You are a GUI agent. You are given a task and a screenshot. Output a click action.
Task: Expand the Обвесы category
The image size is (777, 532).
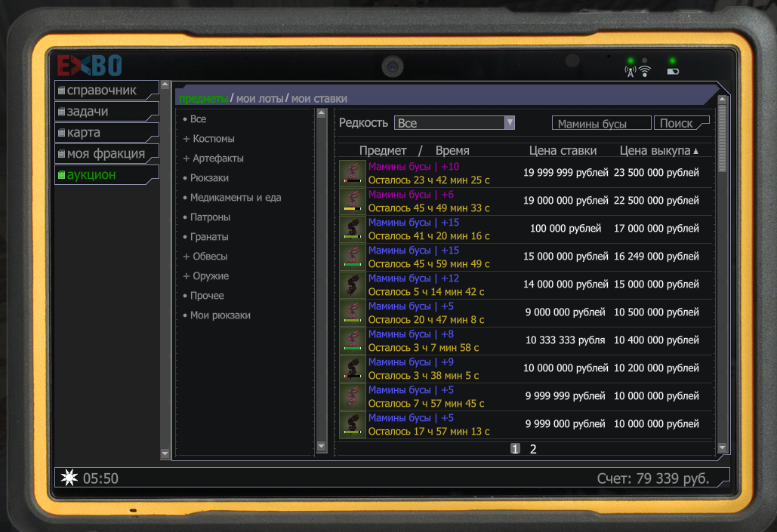coord(205,257)
